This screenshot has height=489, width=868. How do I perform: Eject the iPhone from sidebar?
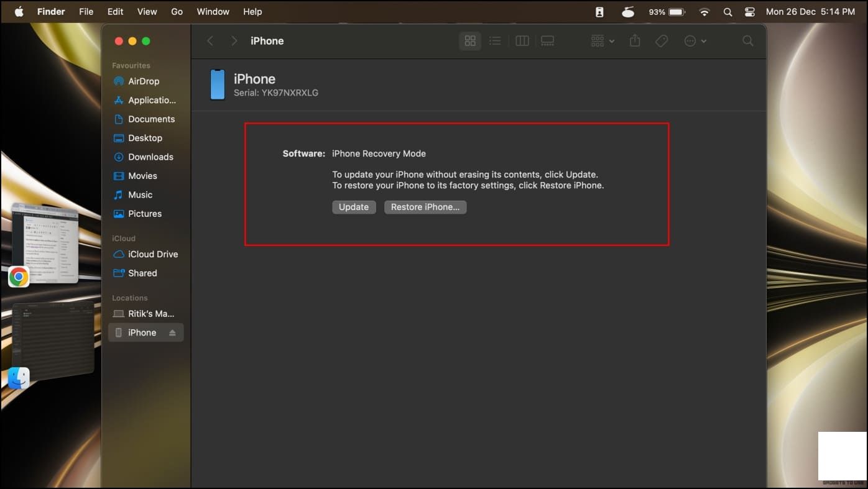coord(172,333)
